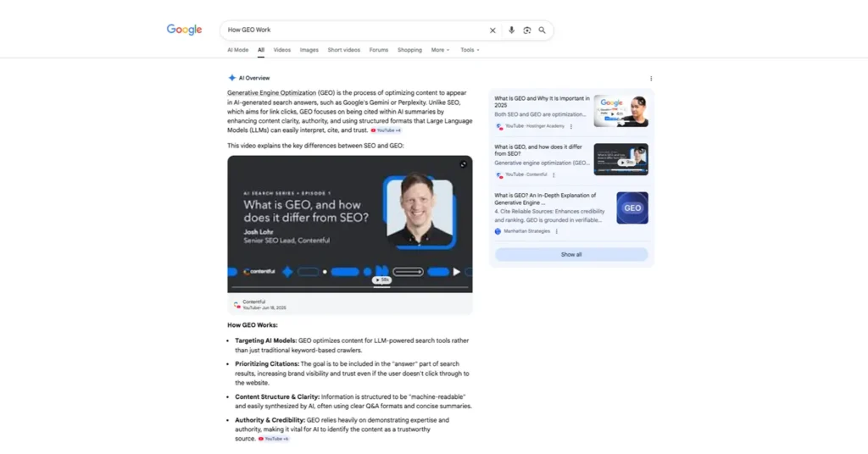Click the Show all sources button
868x454 pixels.
click(x=571, y=254)
